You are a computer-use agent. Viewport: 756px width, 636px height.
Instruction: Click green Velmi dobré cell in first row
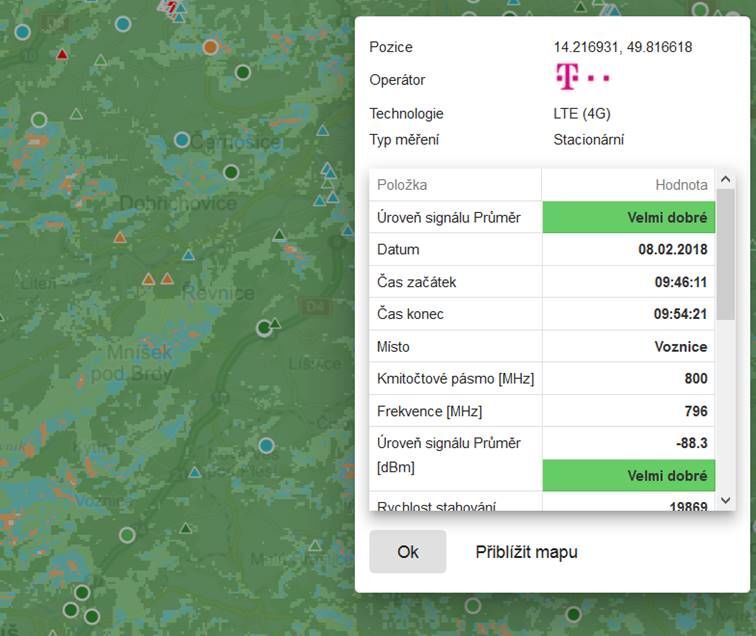tap(629, 217)
